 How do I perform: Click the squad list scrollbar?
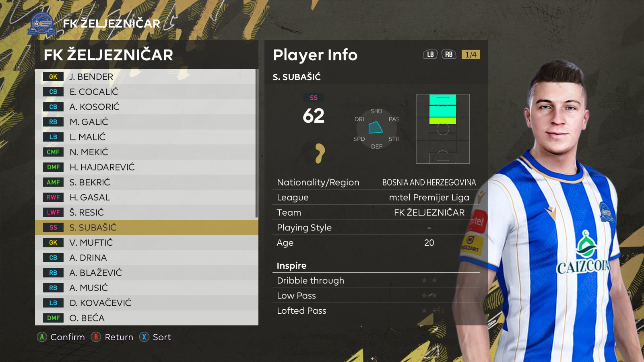pyautogui.click(x=256, y=144)
